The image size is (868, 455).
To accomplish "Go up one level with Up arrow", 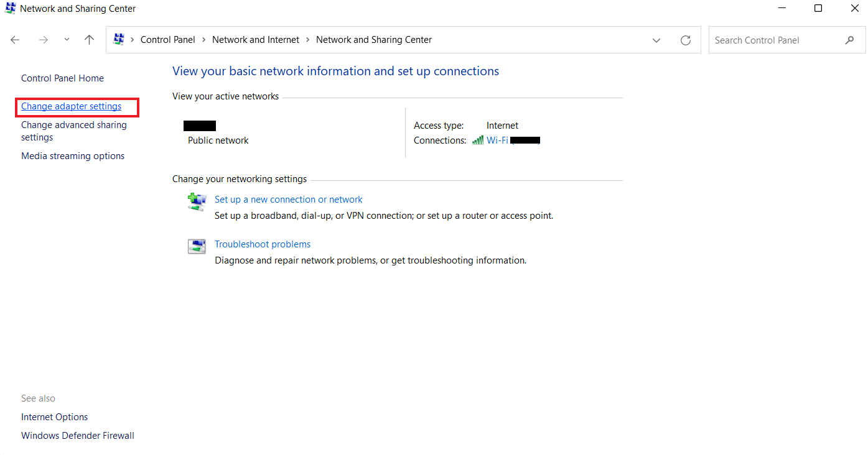I will 89,40.
